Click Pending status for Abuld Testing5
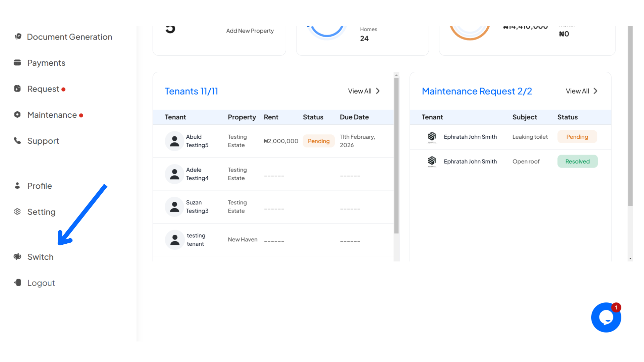Screen dimensions: 644x362 point(319,141)
